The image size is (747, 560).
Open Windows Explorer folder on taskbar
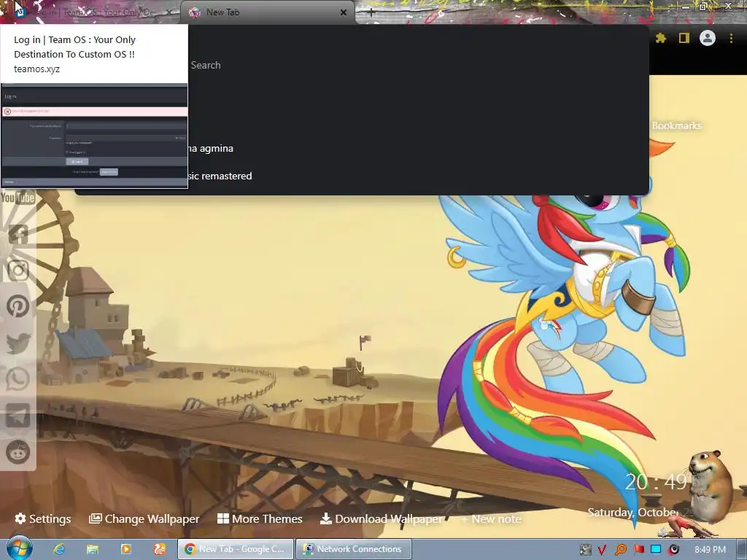(x=93, y=549)
